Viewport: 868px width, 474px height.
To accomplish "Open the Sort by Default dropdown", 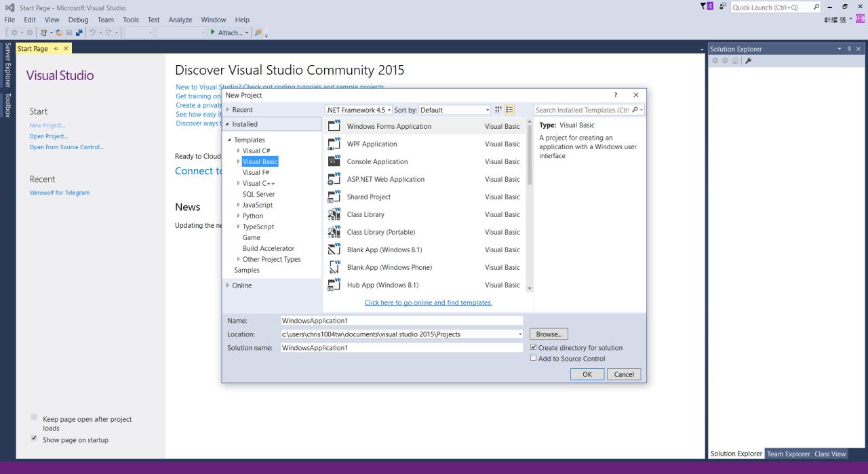I will pyautogui.click(x=454, y=110).
